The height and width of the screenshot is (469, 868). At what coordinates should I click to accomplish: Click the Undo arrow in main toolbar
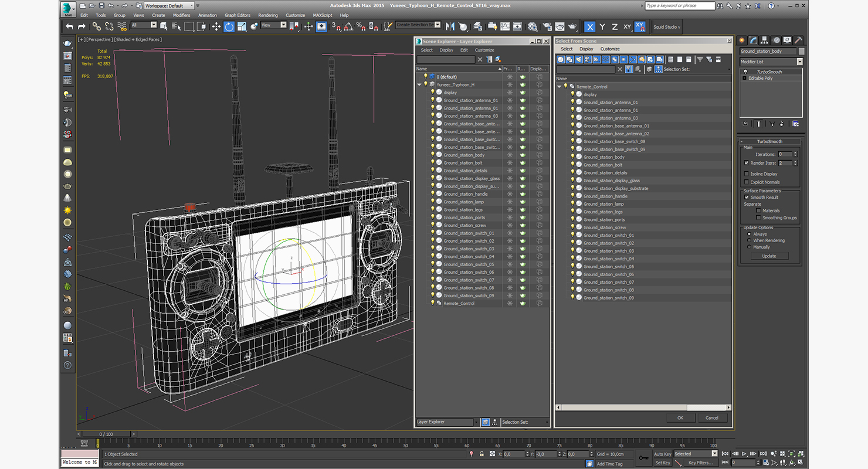pos(70,26)
